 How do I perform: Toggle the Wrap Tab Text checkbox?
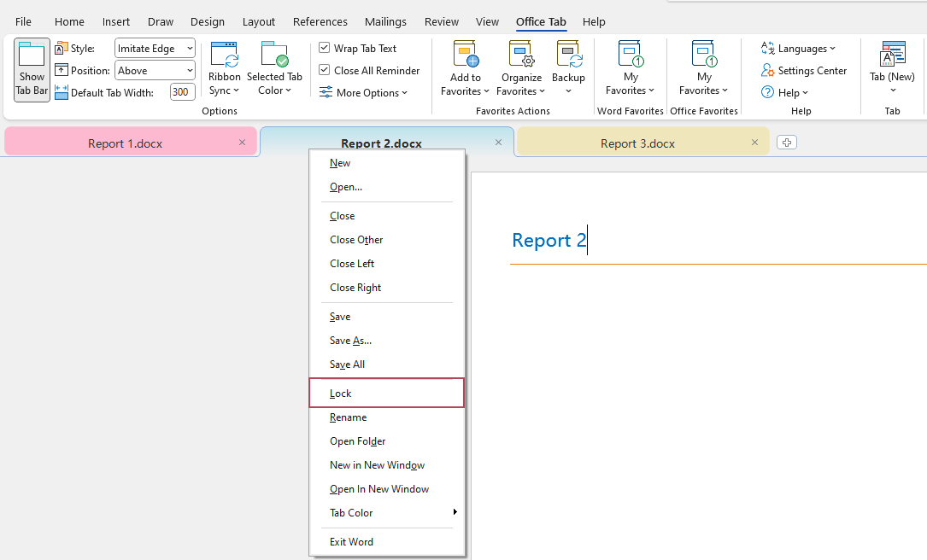(x=325, y=49)
